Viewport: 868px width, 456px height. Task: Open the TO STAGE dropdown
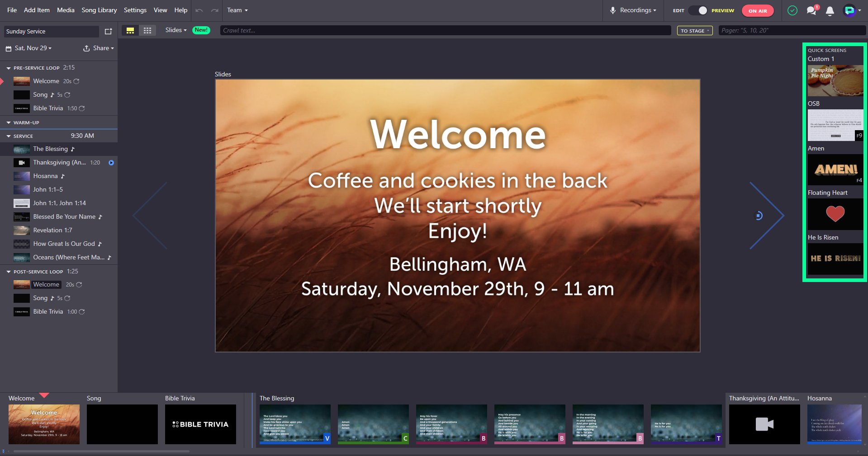pos(695,31)
